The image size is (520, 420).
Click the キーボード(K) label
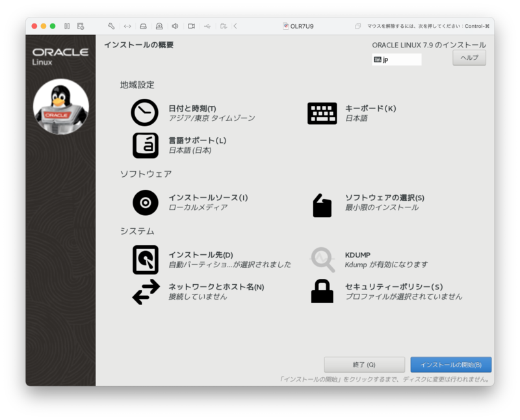click(370, 109)
